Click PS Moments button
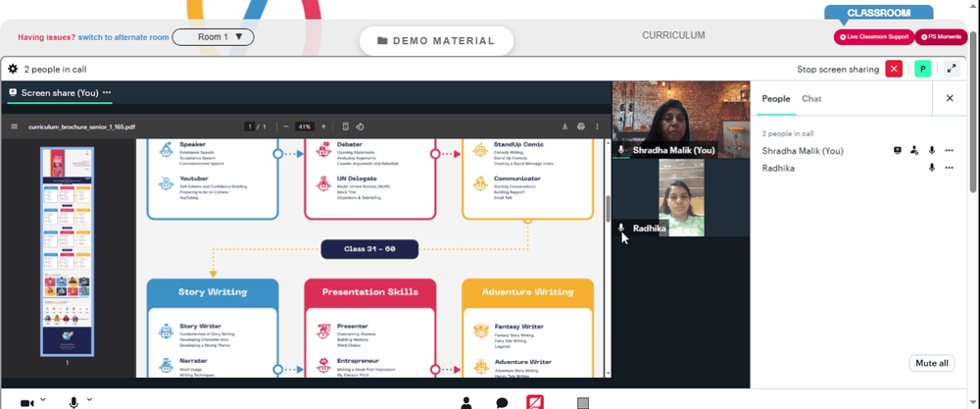Screen dimensions: 980x409 [x=941, y=37]
